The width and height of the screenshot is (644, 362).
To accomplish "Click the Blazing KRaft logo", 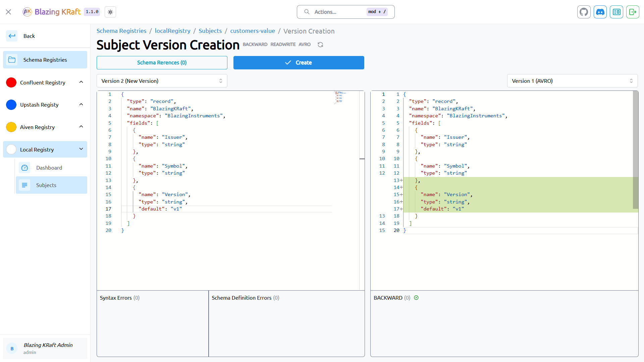I will 52,12.
